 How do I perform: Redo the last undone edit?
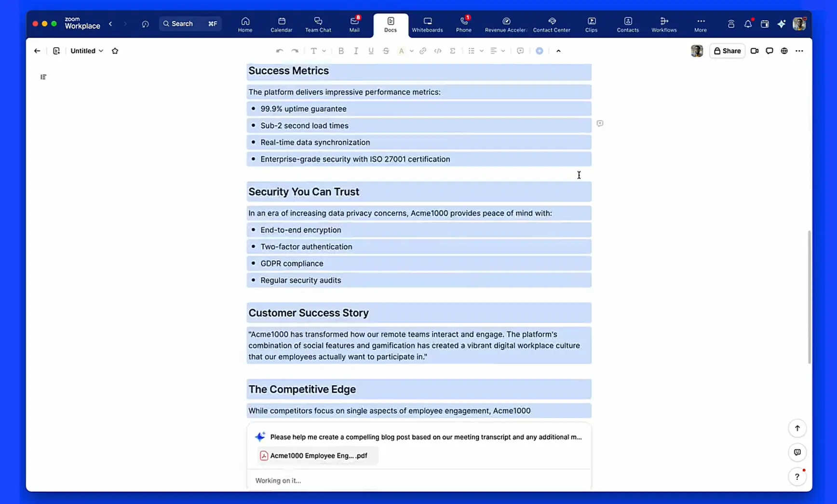[x=295, y=51]
